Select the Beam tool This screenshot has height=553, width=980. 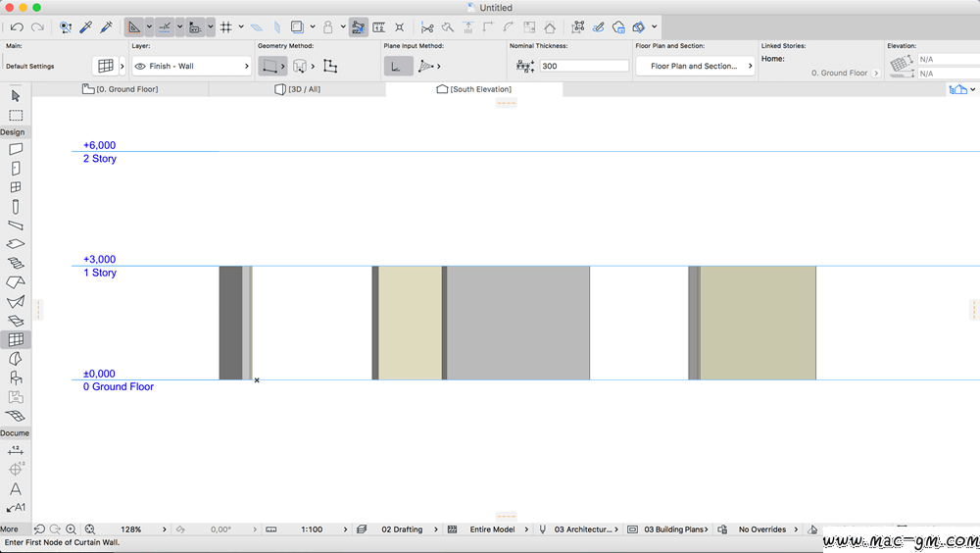pos(16,226)
